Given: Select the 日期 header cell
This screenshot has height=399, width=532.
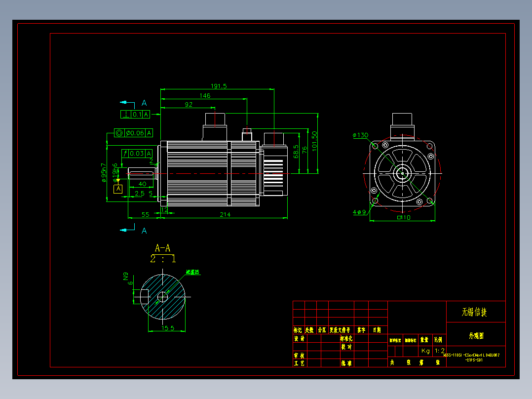Looking at the screenshot, I should coord(377,330).
